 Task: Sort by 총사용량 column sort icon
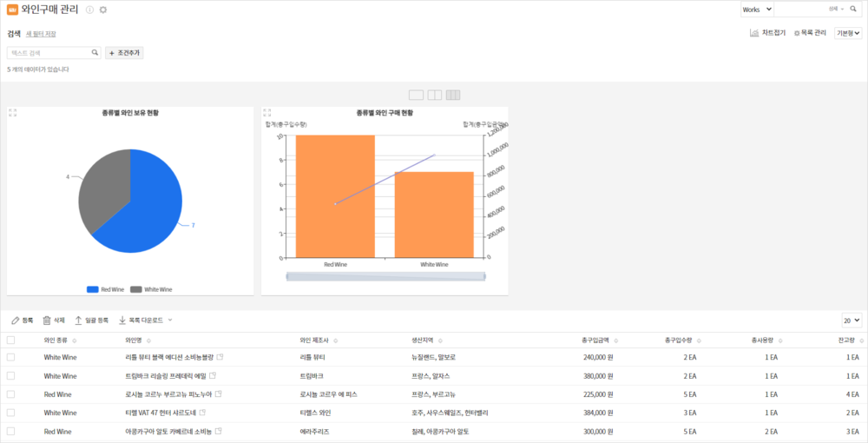pyautogui.click(x=781, y=341)
